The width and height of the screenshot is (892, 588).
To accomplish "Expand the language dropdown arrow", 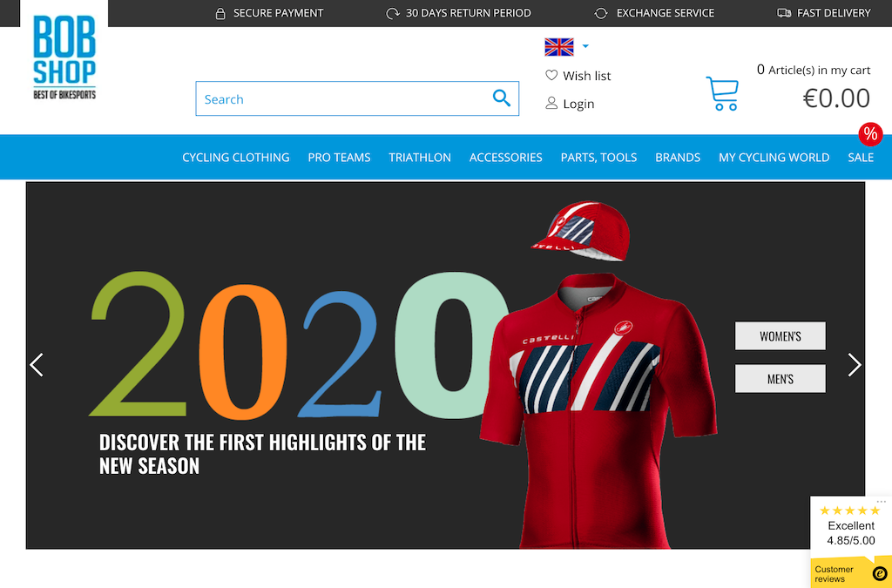I will pyautogui.click(x=585, y=47).
